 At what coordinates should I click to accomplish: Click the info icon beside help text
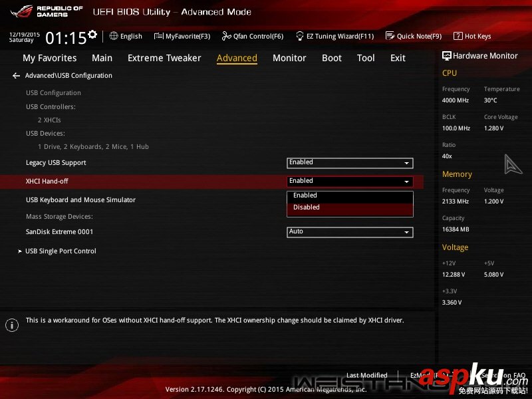coord(12,325)
